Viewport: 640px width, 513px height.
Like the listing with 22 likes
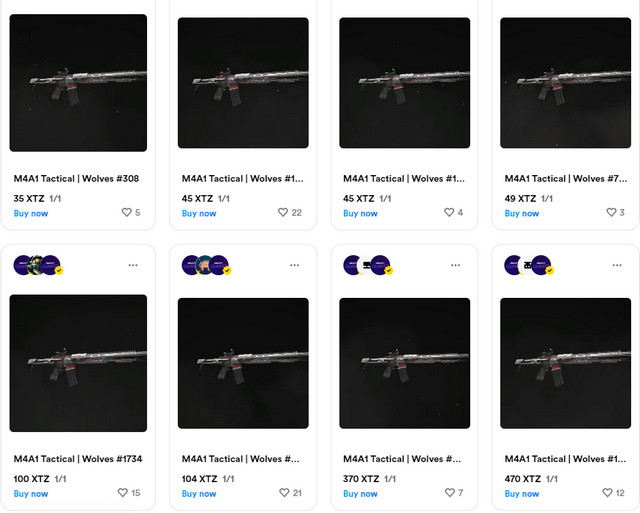tap(282, 213)
